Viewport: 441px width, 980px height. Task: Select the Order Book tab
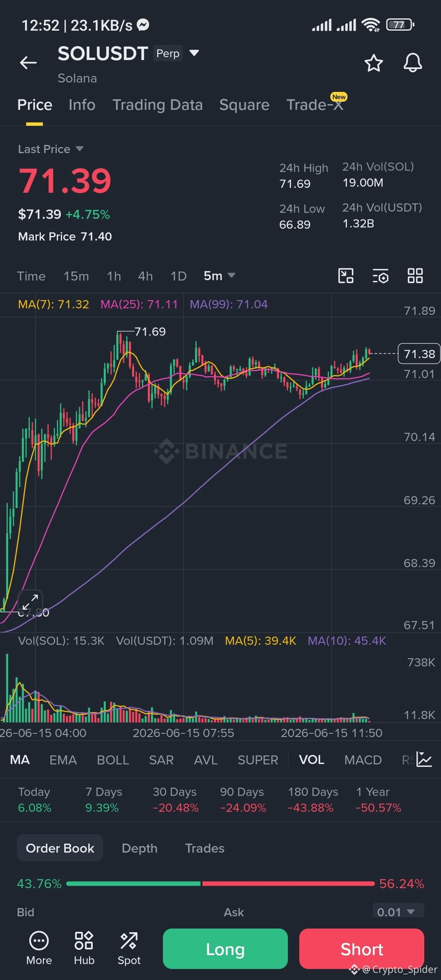[x=60, y=848]
